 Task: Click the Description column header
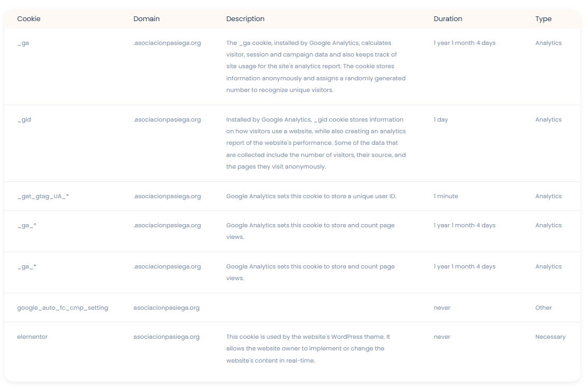(245, 18)
